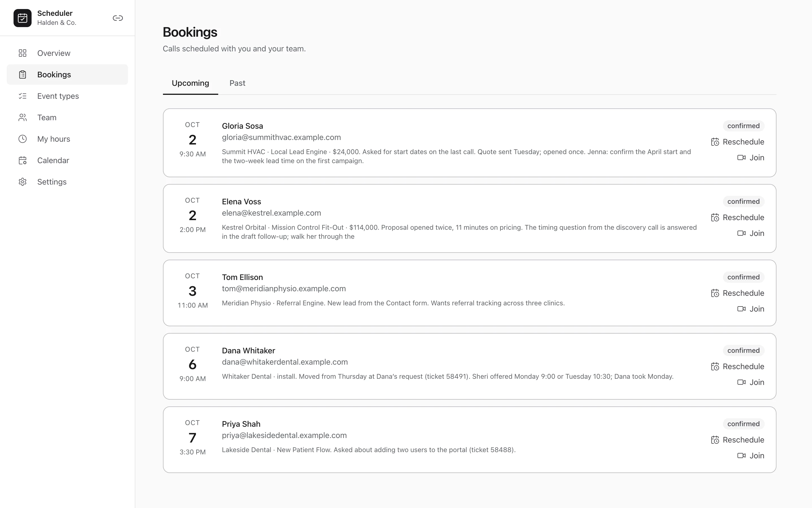812x508 pixels.
Task: Copy booking link via chain icon
Action: 118,18
